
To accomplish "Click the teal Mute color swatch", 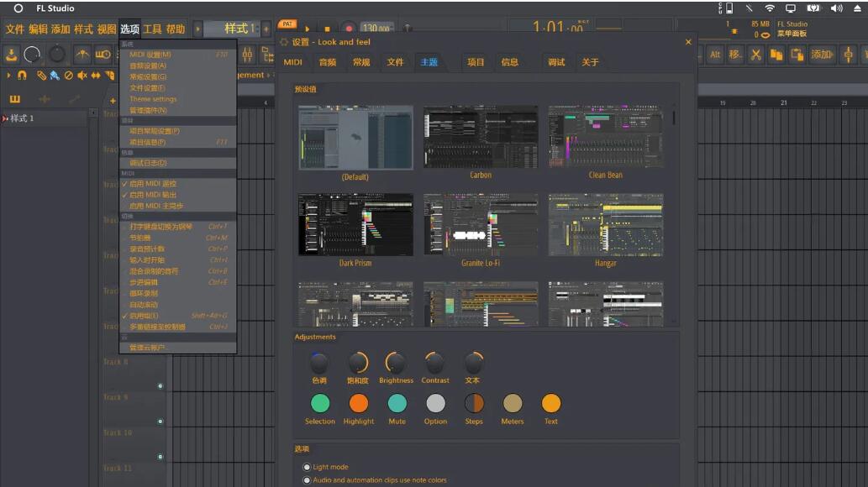I will coord(397,403).
